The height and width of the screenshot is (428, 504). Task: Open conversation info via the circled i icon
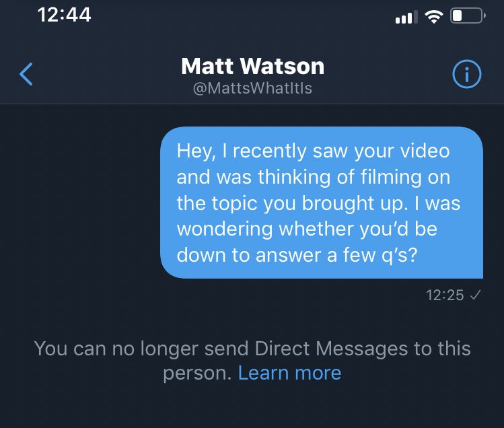(467, 74)
